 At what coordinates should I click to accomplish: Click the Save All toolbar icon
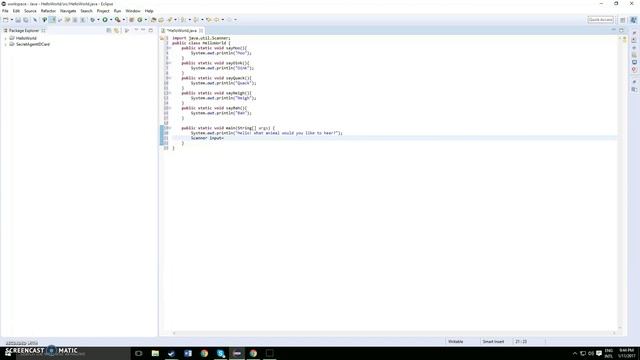click(26, 20)
